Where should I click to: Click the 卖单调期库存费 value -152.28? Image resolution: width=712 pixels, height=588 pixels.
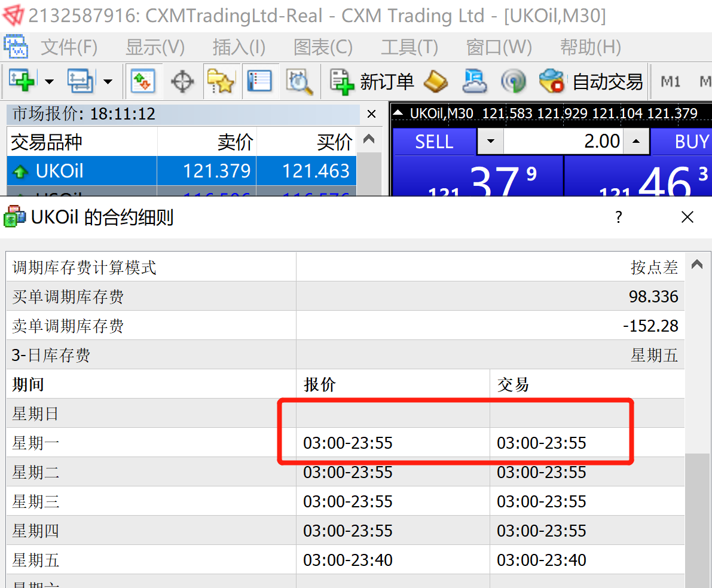(x=650, y=326)
